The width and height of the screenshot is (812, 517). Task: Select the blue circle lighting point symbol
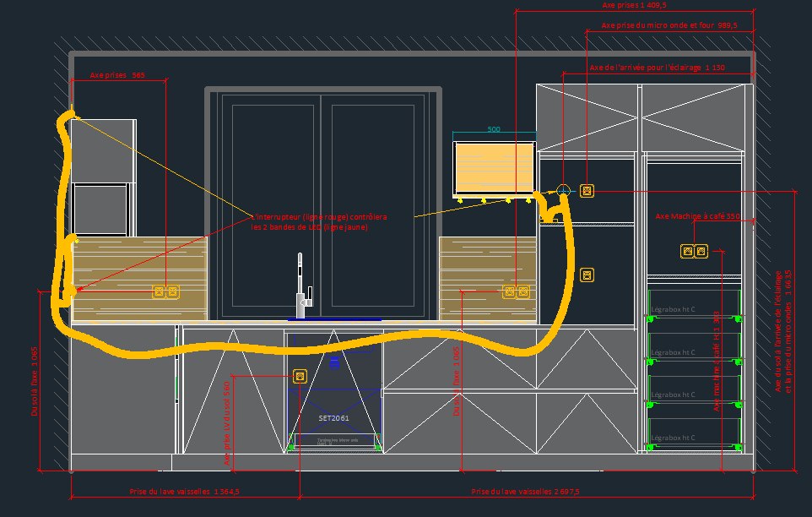point(564,191)
